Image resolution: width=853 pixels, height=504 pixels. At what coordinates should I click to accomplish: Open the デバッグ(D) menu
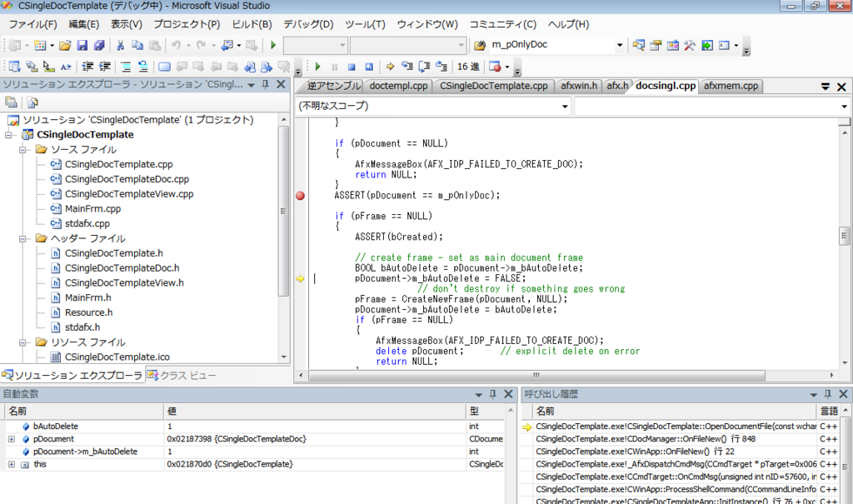pos(308,24)
